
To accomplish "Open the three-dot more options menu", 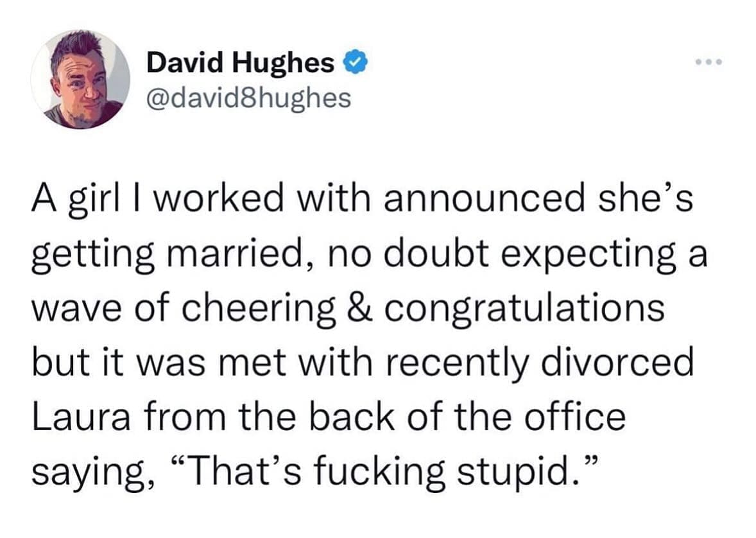I will click(709, 63).
